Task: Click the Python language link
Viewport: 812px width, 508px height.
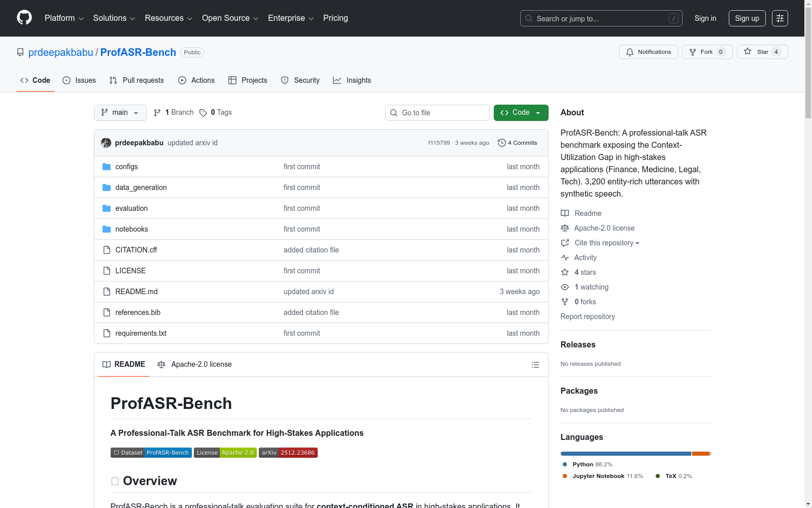Action: click(587, 464)
